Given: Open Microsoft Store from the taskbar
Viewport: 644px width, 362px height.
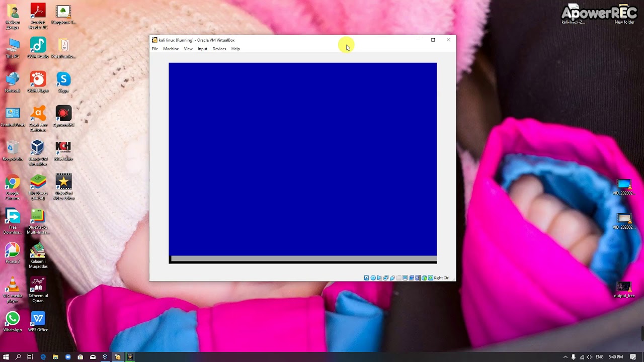Looking at the screenshot, I should (x=80, y=357).
